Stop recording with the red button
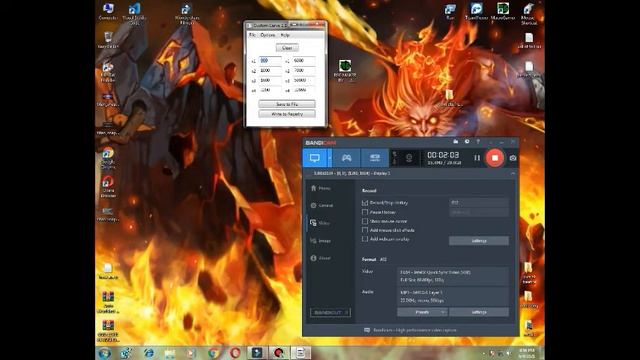The image size is (640, 360). [x=495, y=158]
